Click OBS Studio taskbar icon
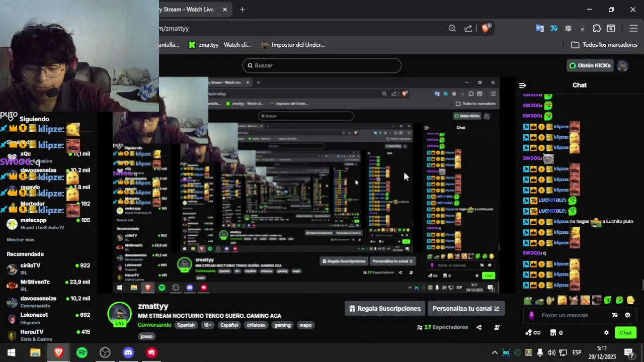This screenshot has height=362, width=644. (x=105, y=353)
